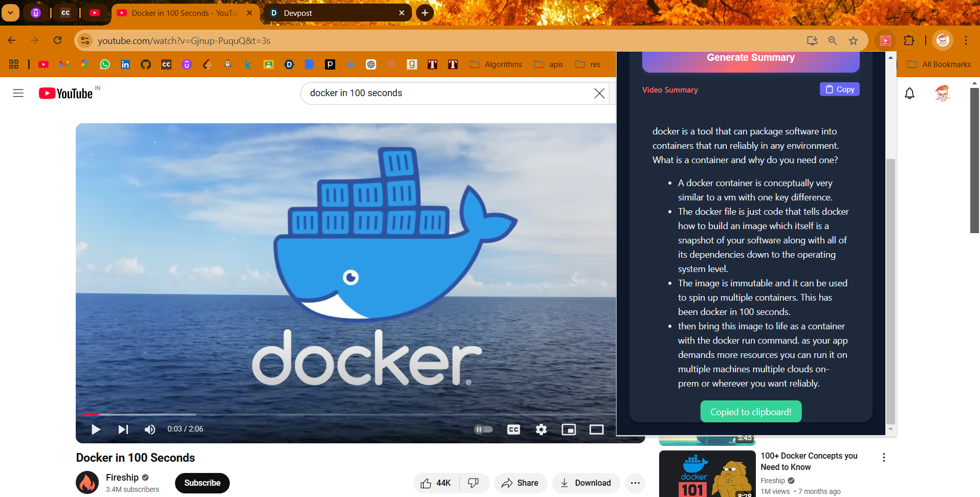Screen dimensions: 980x497
Task: Copy the video summary
Action: coord(840,89)
